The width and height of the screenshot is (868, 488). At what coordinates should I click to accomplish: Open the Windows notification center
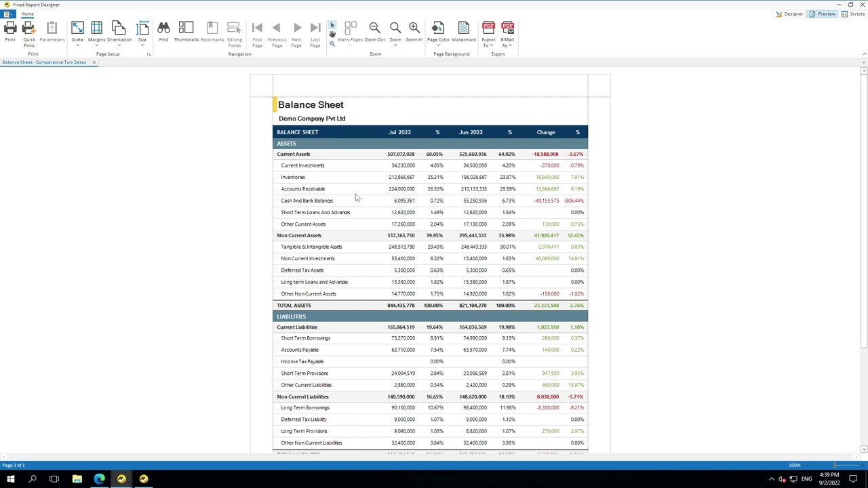click(x=853, y=479)
